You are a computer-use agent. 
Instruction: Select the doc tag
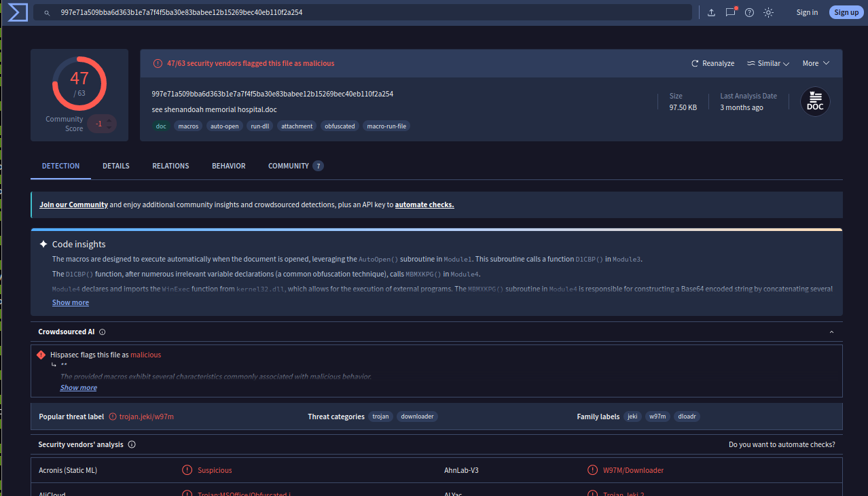161,126
